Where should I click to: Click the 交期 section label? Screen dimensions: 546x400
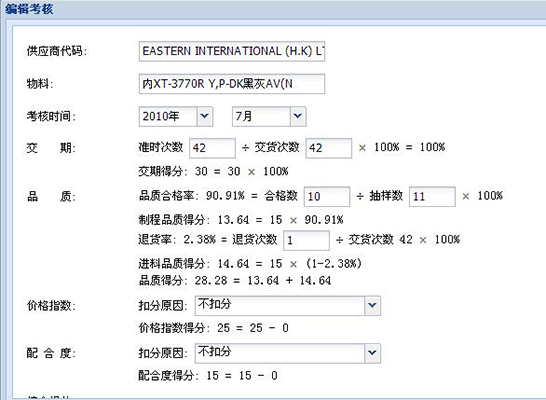pyautogui.click(x=51, y=148)
